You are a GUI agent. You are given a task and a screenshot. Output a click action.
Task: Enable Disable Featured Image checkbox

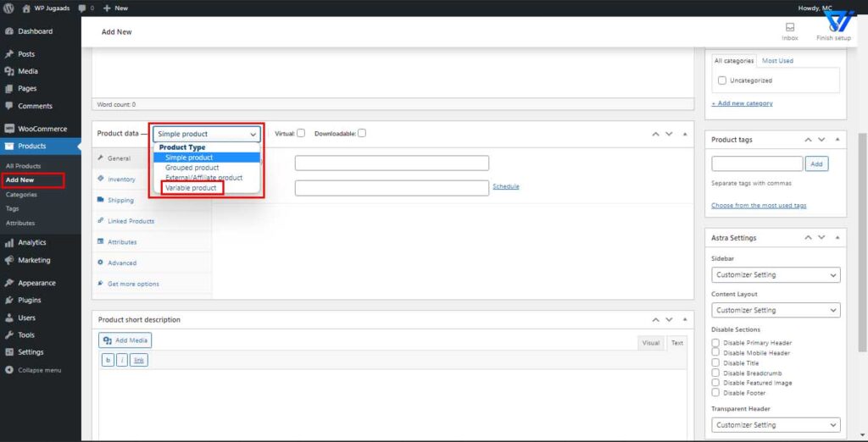pos(715,383)
